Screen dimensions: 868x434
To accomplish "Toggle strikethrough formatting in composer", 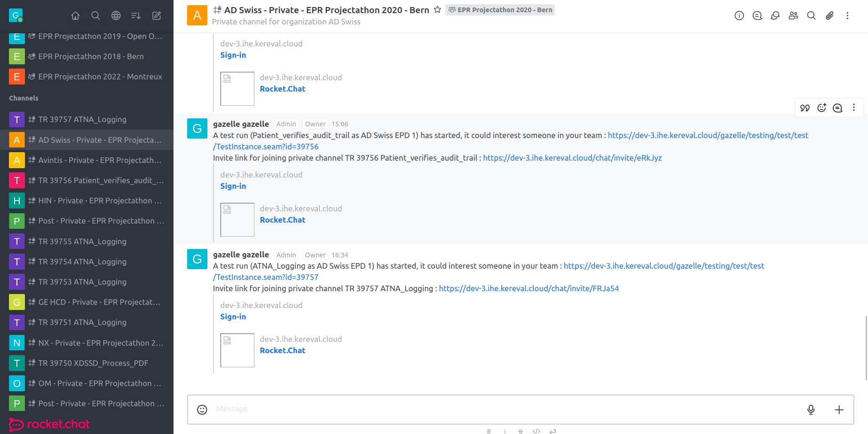I will click(520, 431).
